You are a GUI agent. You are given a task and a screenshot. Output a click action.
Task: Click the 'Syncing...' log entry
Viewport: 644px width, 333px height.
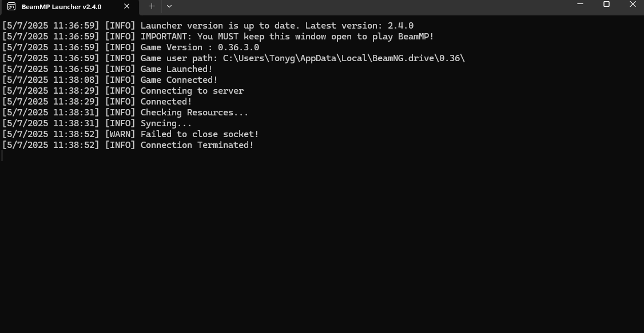[166, 123]
